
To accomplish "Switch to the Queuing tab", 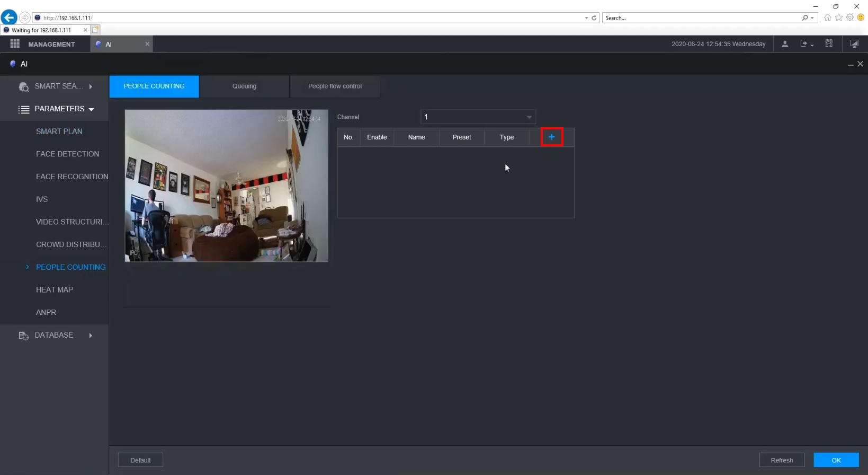I will pyautogui.click(x=244, y=86).
